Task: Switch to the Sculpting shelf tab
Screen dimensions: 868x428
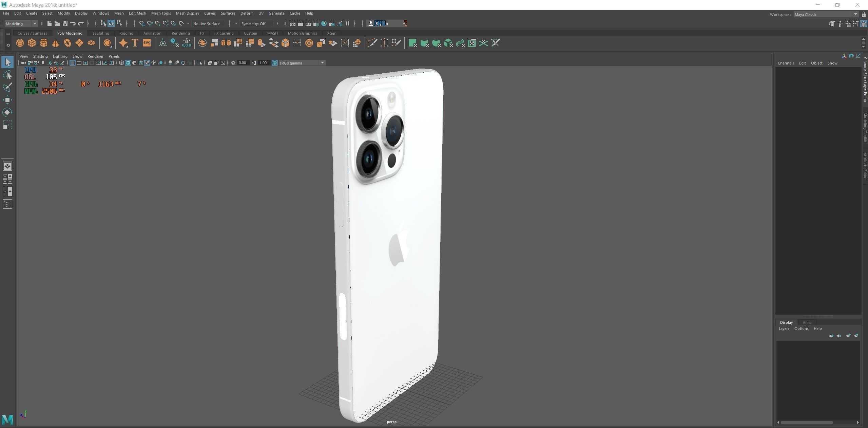Action: pyautogui.click(x=101, y=33)
